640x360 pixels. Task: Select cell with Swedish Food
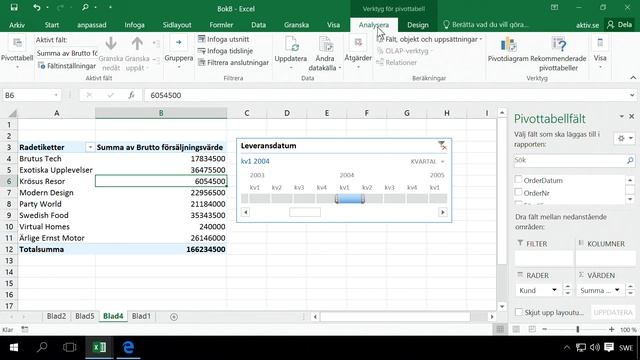pos(57,215)
